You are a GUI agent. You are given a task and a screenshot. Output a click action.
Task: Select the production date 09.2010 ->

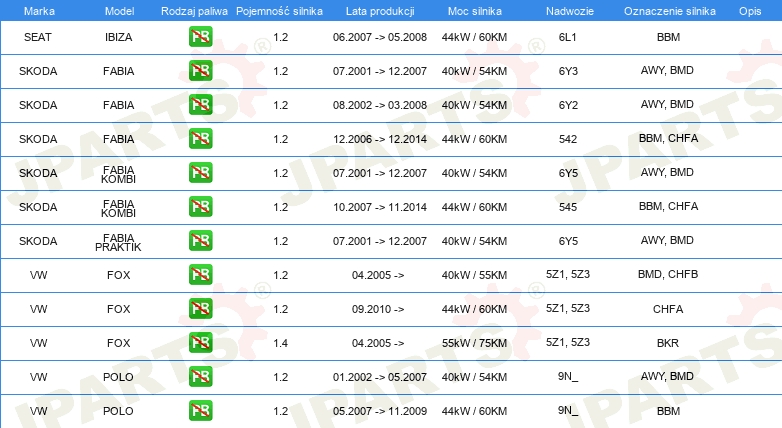(378, 309)
